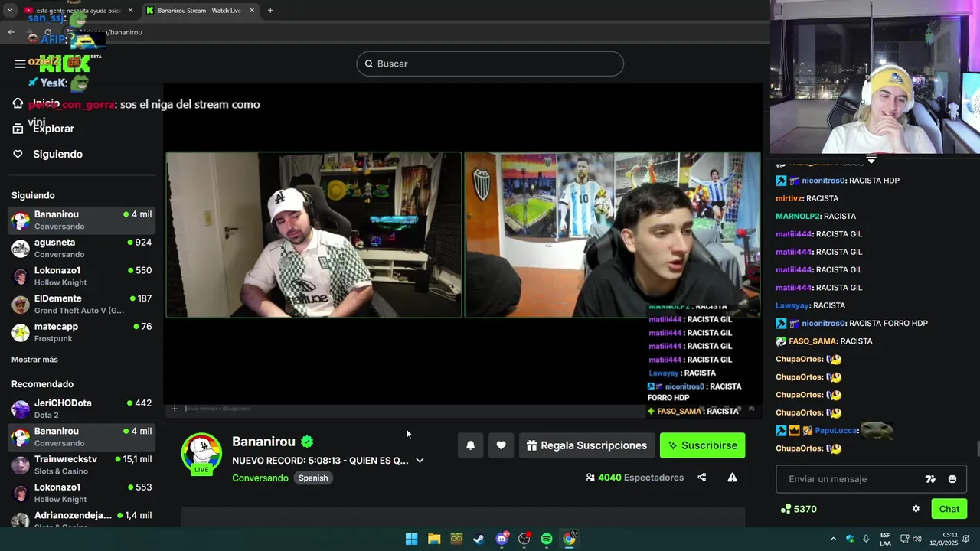This screenshot has height=551, width=980.
Task: Go back with the browser back arrow
Action: pos(11,32)
